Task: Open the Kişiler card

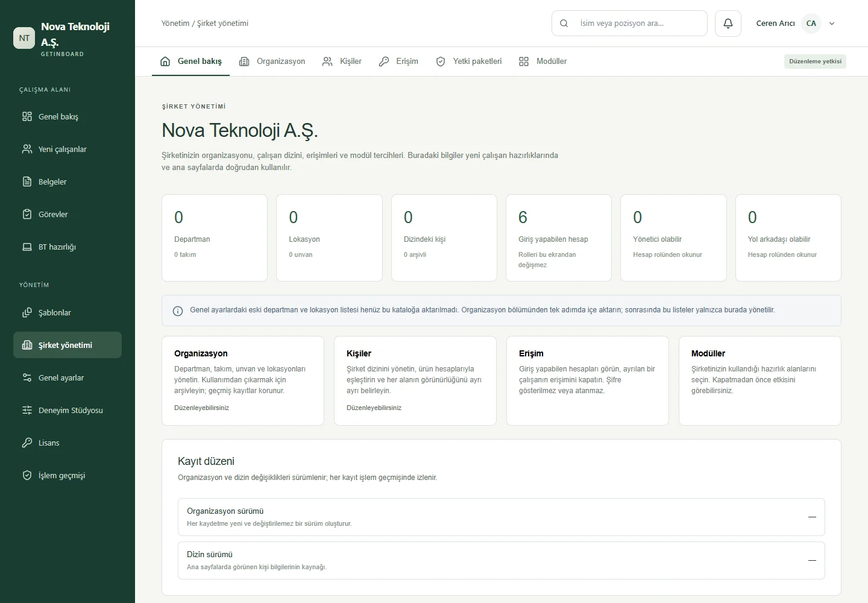Action: (x=415, y=380)
